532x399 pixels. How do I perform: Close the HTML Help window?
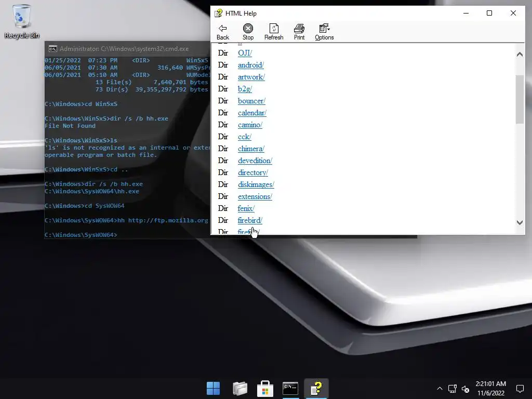(513, 13)
